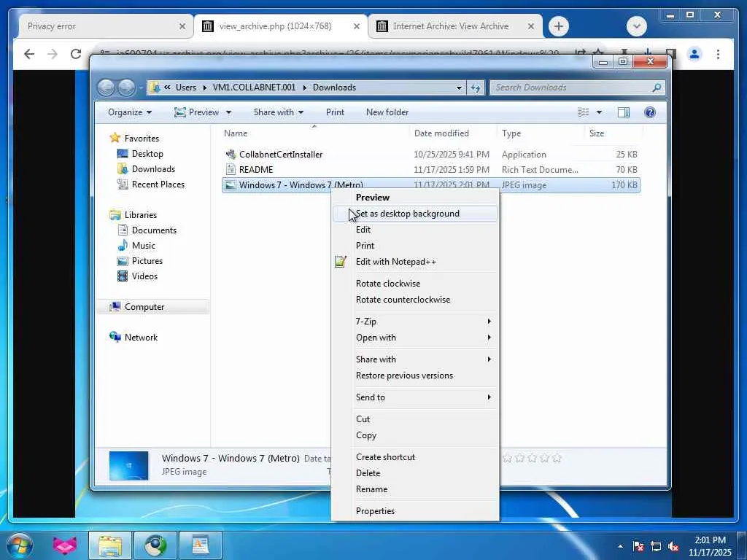Click the Windows 7 Metro JPEG file icon
Image resolution: width=747 pixels, height=560 pixels.
[x=231, y=185]
